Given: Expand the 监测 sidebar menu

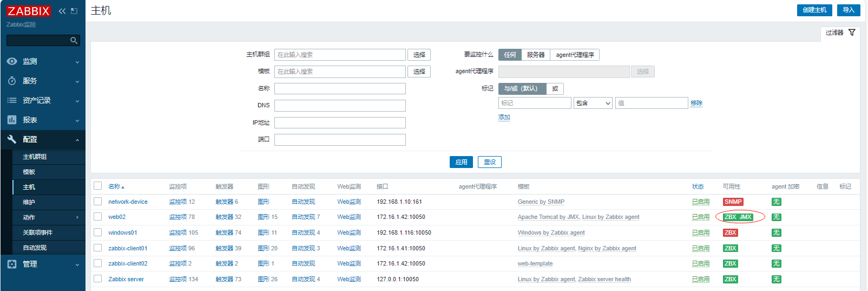Looking at the screenshot, I should click(x=43, y=61).
